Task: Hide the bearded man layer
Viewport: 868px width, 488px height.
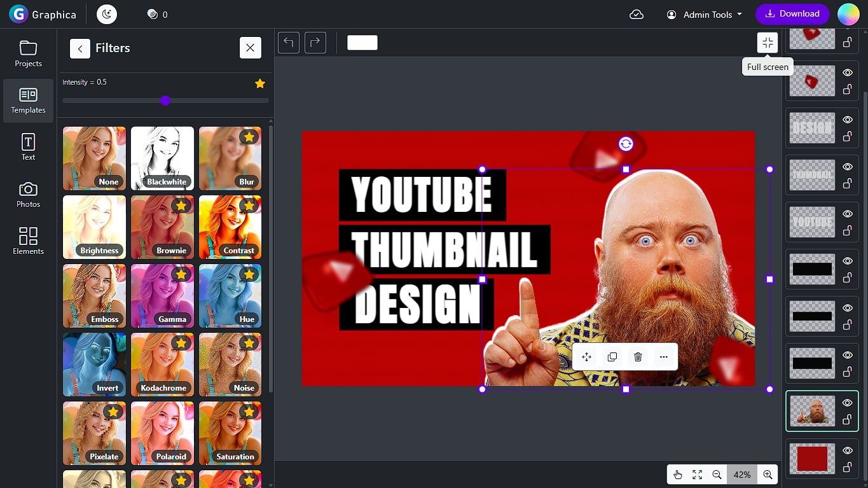Action: pyautogui.click(x=848, y=403)
